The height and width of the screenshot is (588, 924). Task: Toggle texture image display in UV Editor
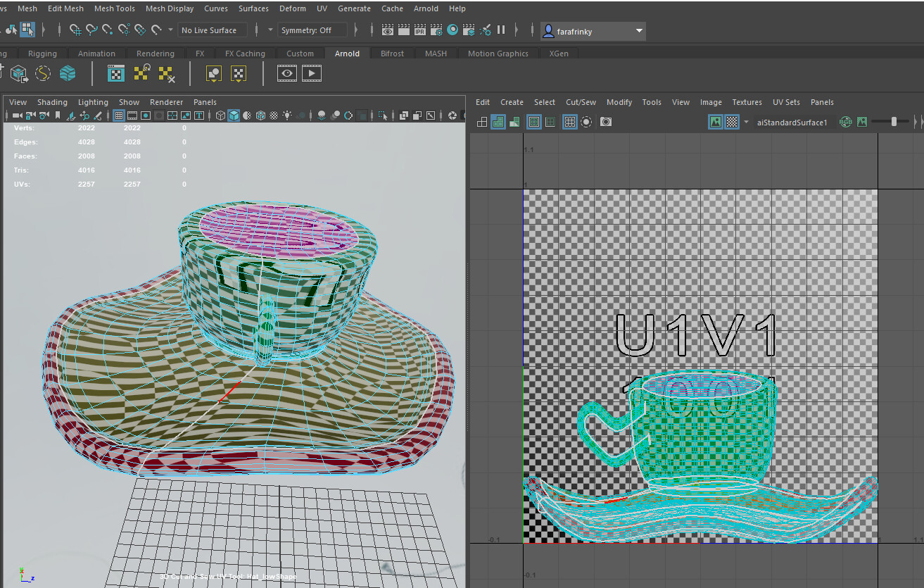[716, 121]
